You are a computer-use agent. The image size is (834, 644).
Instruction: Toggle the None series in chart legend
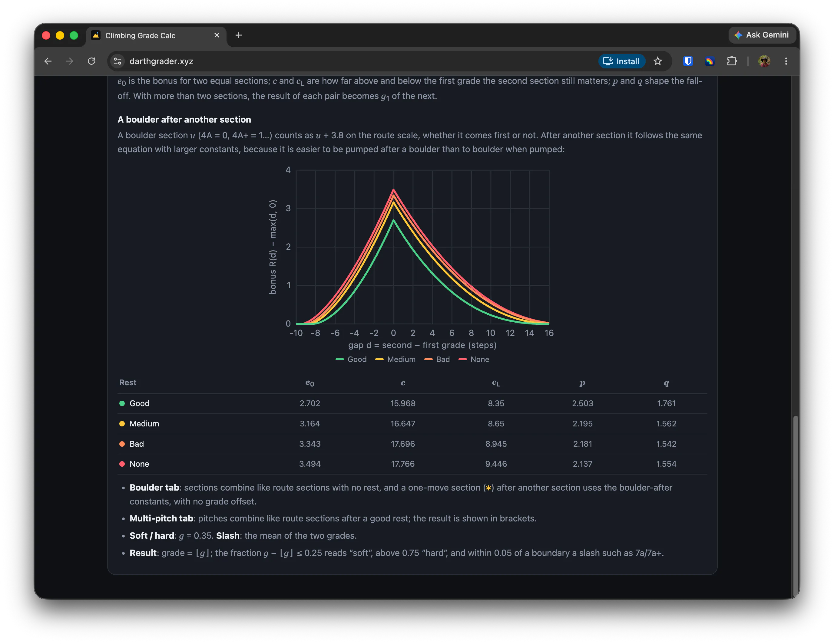474,360
